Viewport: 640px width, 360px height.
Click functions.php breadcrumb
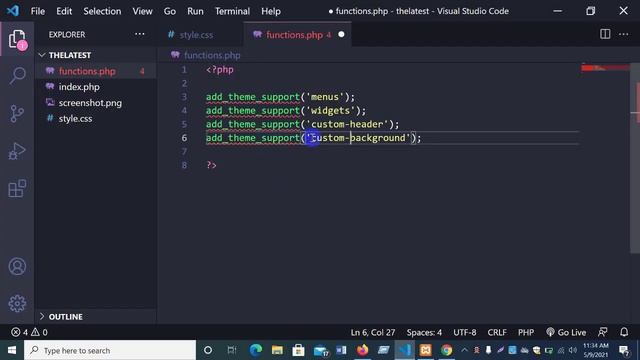(211, 55)
